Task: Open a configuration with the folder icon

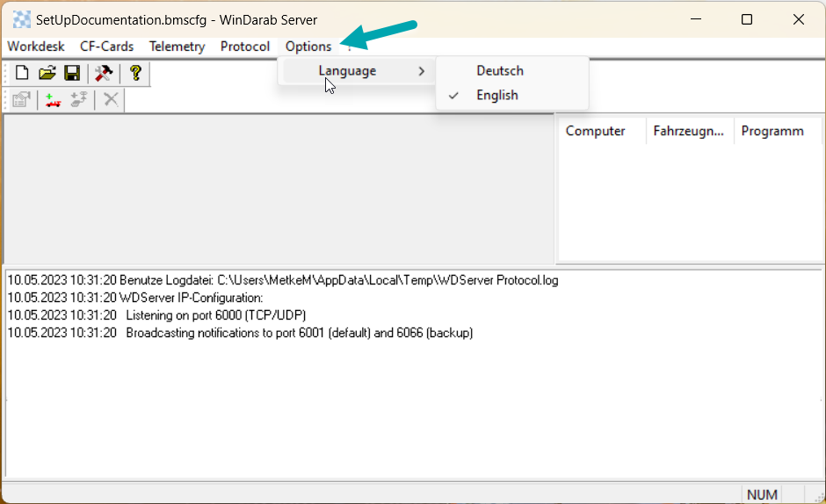Action: coord(47,73)
